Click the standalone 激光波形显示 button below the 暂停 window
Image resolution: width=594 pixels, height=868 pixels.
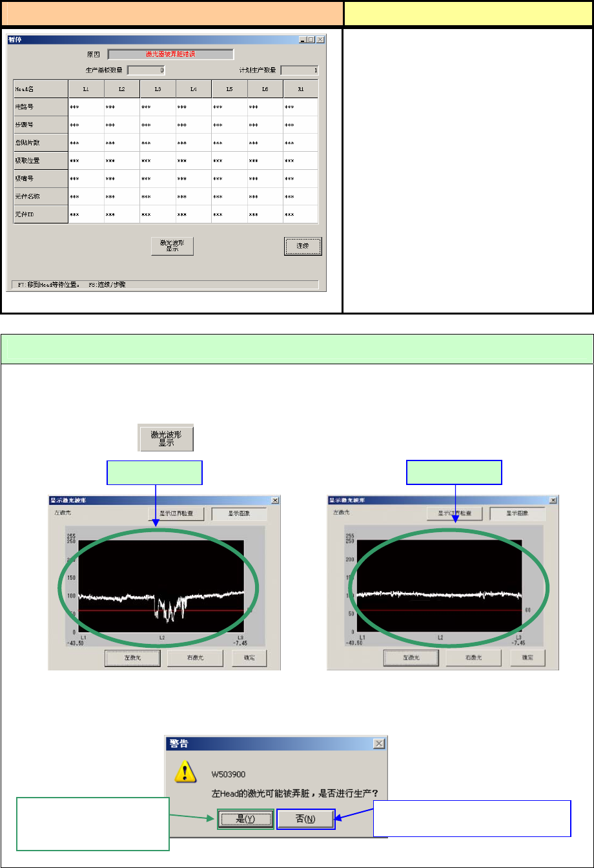[x=166, y=439]
